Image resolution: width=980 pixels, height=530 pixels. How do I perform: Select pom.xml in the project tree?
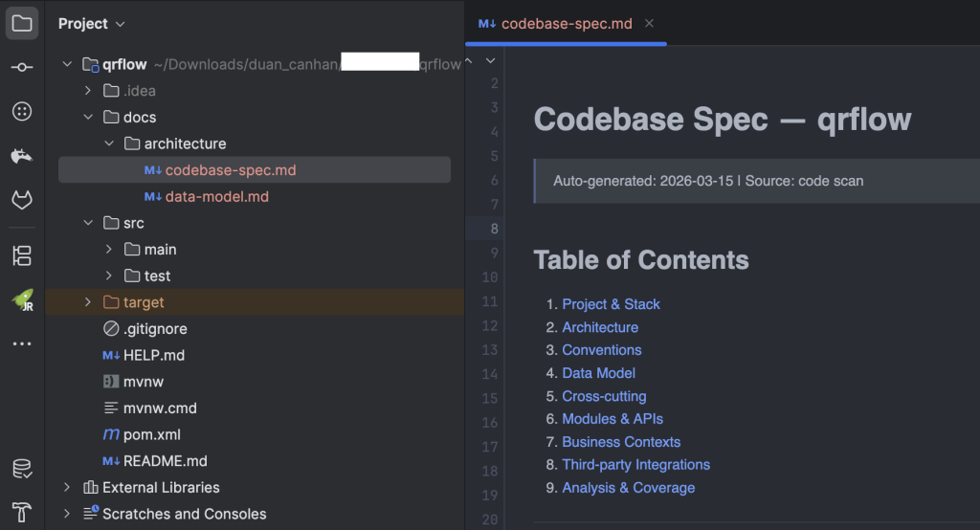[150, 434]
